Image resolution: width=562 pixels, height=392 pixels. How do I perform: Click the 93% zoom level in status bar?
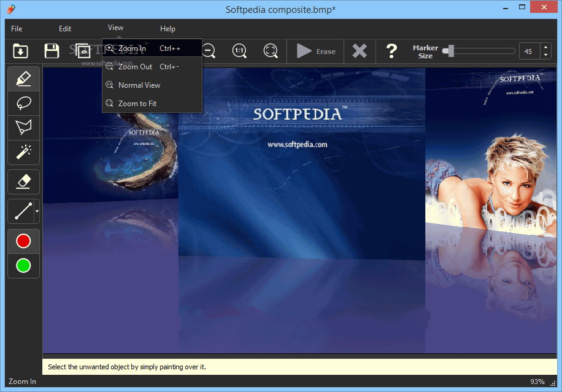pos(537,382)
